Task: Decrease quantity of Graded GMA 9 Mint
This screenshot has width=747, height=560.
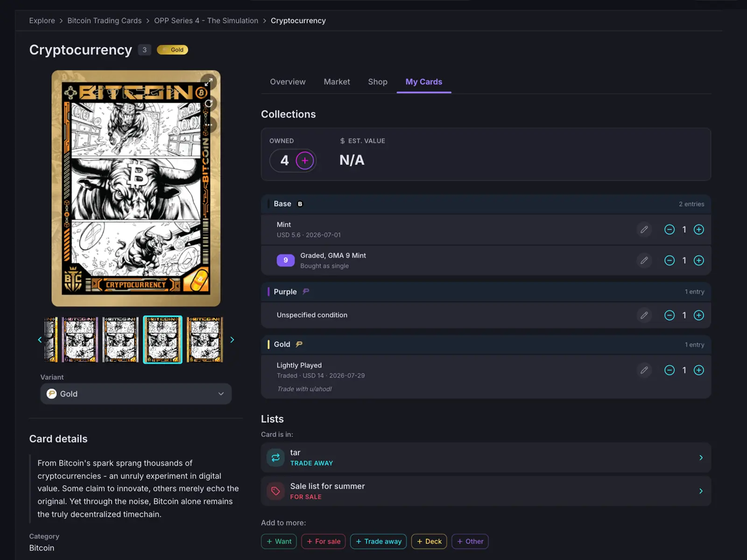Action: pos(669,260)
